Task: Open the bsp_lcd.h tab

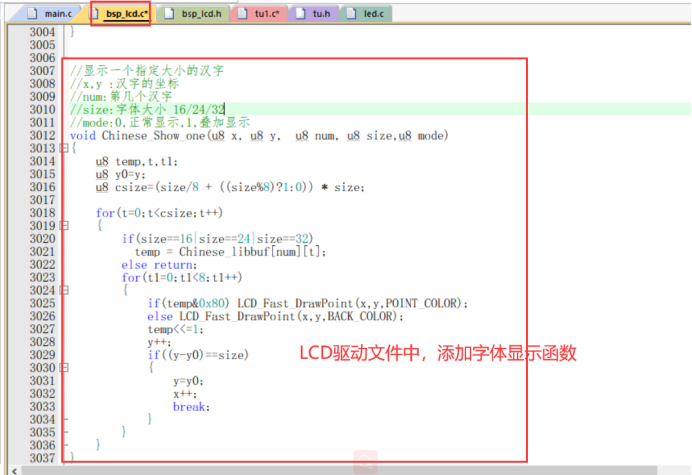Action: point(194,14)
